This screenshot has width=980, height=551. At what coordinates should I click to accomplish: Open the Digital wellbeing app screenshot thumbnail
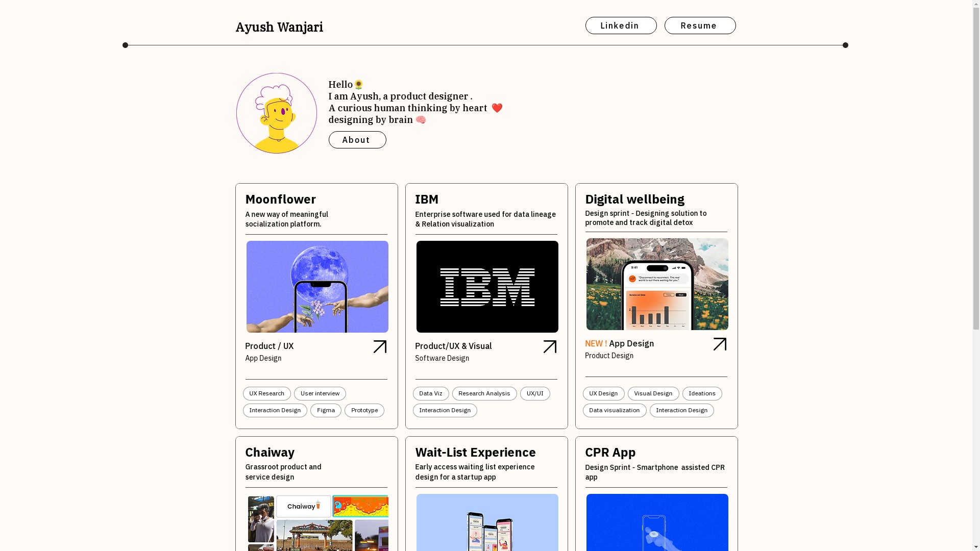tap(657, 284)
